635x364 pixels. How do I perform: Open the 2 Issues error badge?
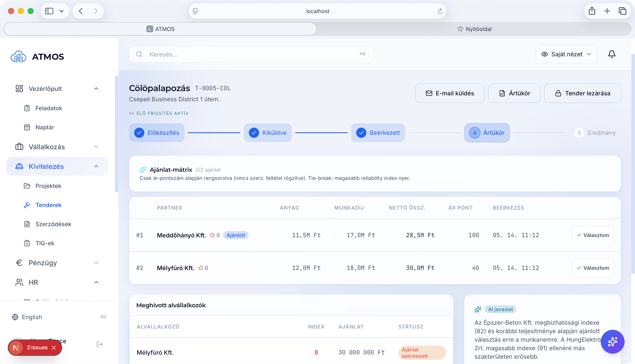pyautogui.click(x=37, y=347)
